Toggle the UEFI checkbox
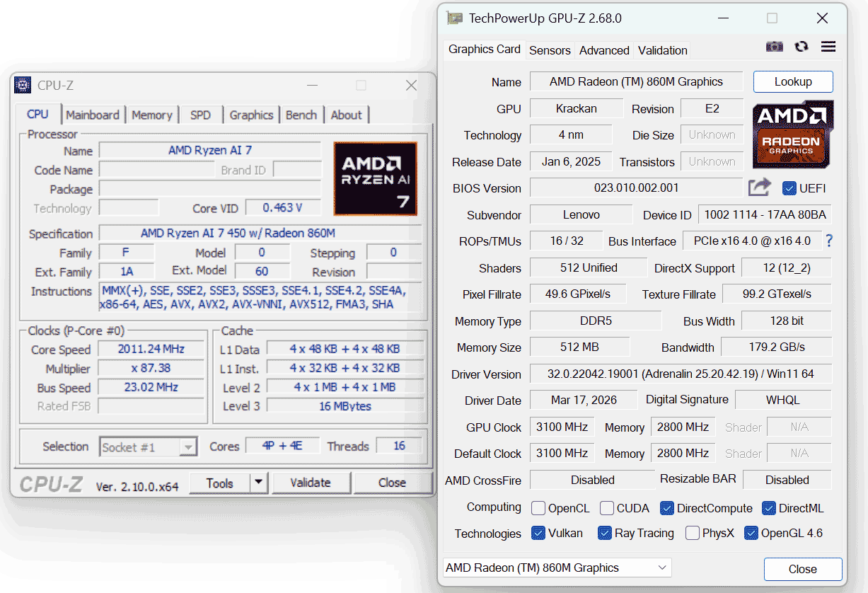Viewport: 868px width, 593px height. 789,188
